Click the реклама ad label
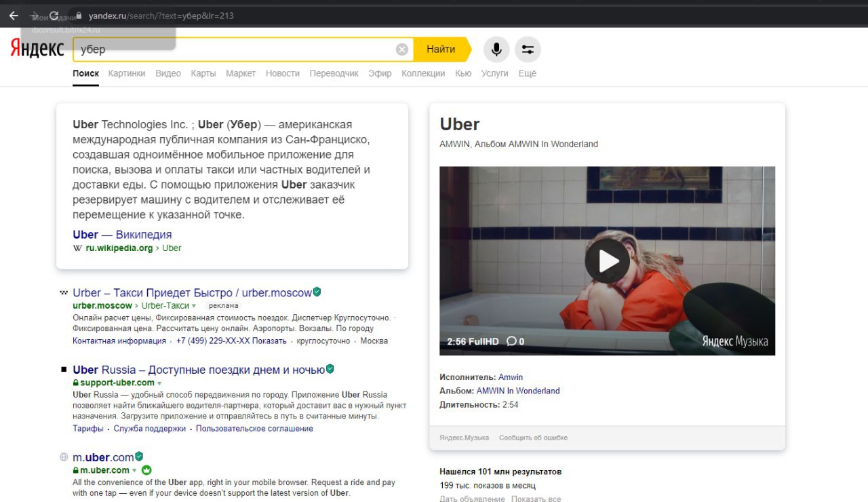 click(x=223, y=306)
